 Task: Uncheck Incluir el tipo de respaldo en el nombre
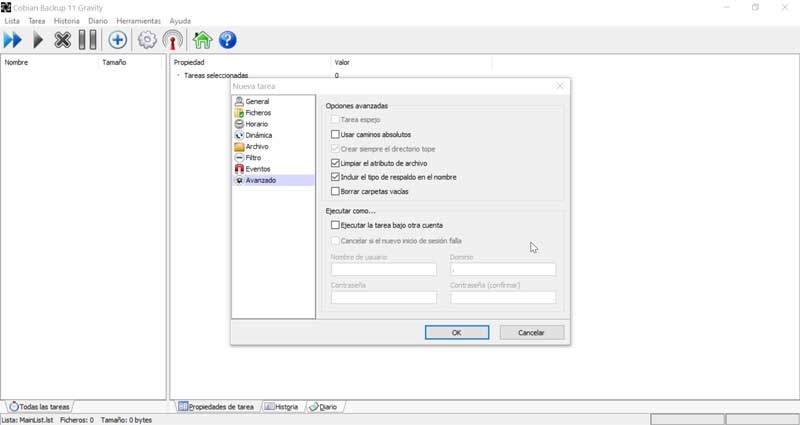[335, 177]
